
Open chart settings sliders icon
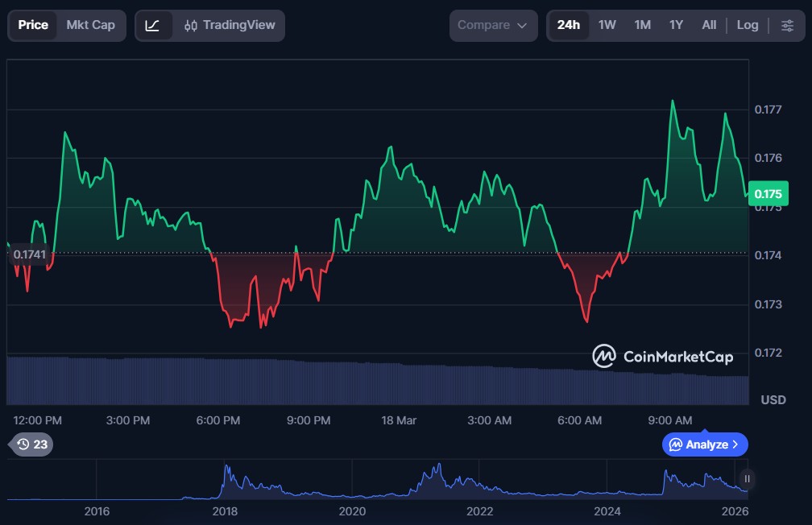[787, 25]
